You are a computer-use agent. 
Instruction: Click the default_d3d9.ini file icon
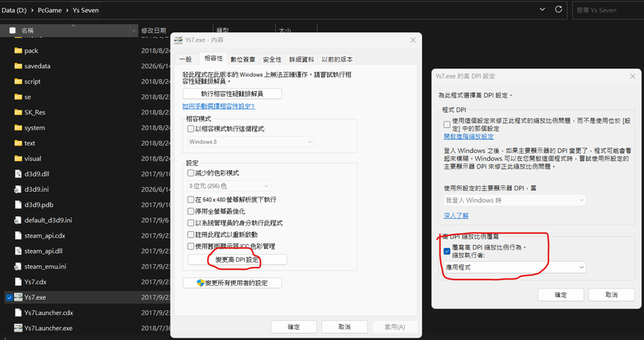click(18, 220)
